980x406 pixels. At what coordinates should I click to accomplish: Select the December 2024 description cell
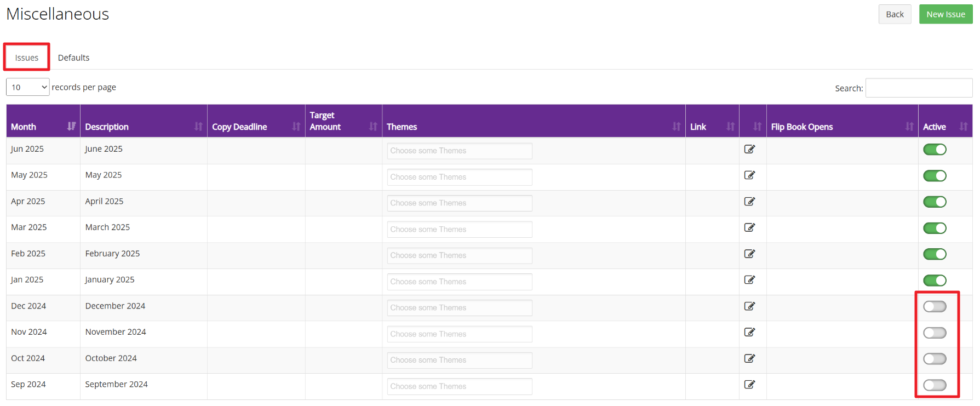click(x=144, y=307)
